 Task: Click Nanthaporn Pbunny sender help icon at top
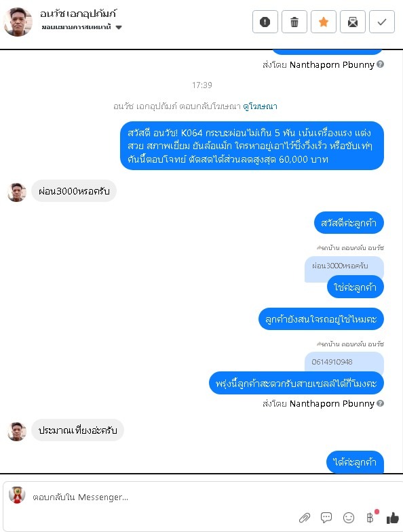click(x=381, y=64)
